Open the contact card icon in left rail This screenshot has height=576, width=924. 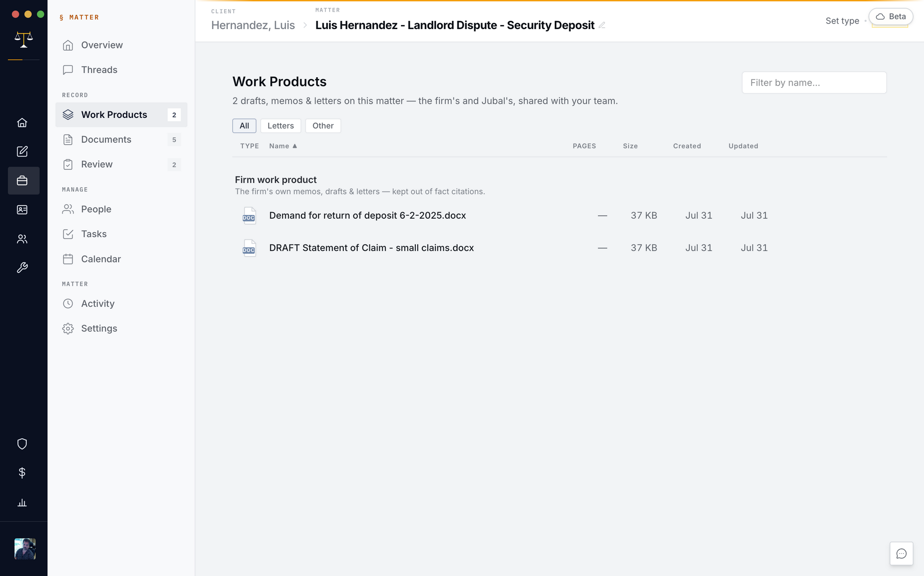tap(22, 210)
